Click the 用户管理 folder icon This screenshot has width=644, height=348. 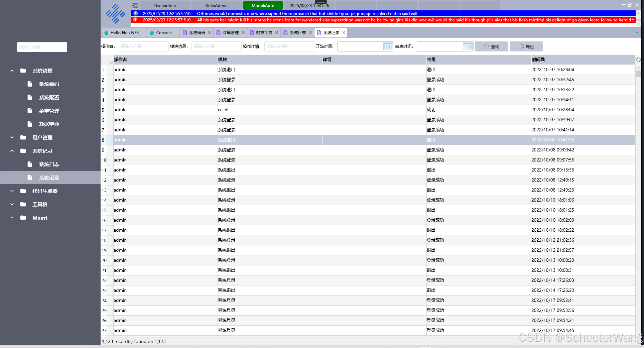(23, 137)
